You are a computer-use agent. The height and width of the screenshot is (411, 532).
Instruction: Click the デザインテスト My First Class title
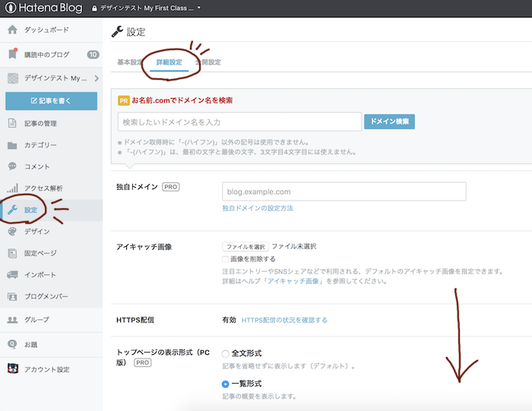coord(147,8)
